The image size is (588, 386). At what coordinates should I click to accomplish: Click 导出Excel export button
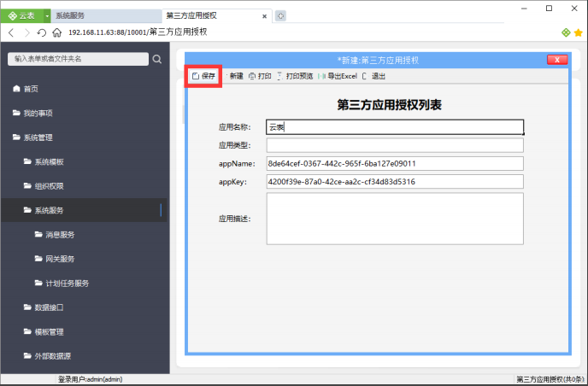click(338, 76)
